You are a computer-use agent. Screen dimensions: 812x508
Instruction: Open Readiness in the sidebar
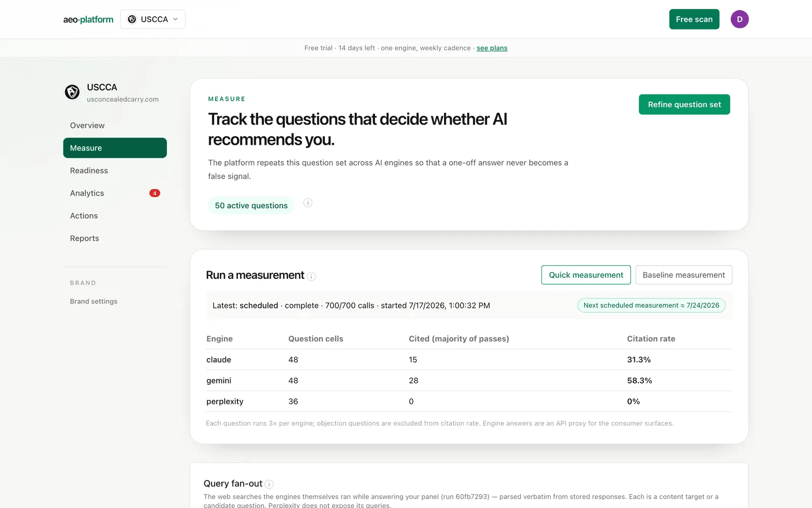[115, 171]
